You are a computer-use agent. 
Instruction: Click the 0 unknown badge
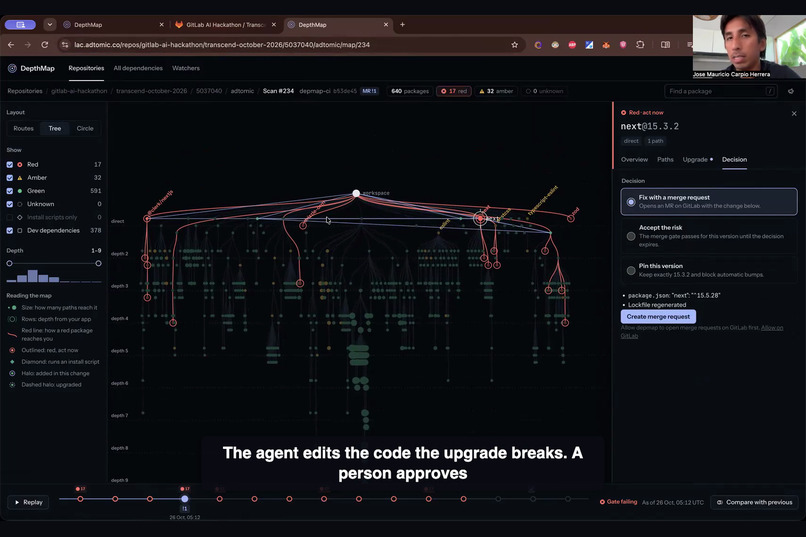coord(544,91)
